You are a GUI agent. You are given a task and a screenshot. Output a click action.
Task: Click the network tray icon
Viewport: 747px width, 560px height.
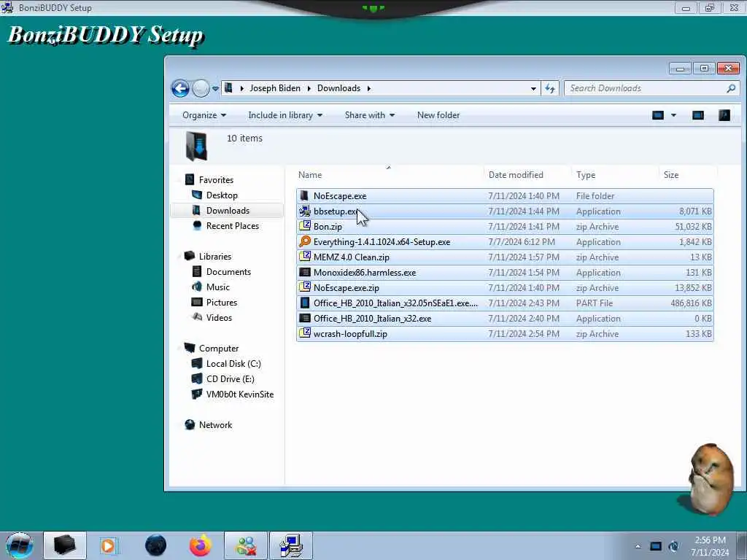tap(656, 546)
